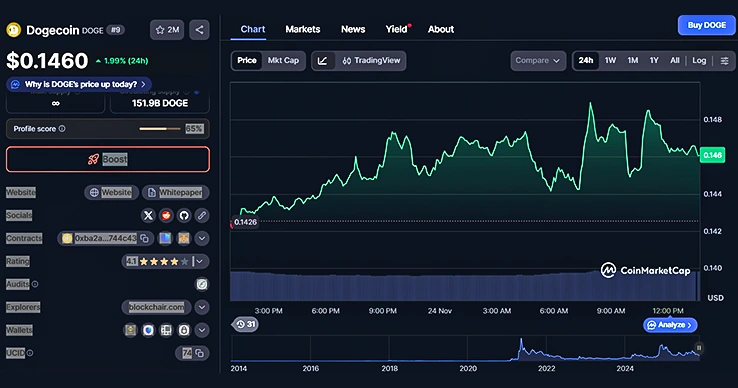Screen dimensions: 738x388
Task: Open the Whitepaper link
Action: (x=176, y=192)
